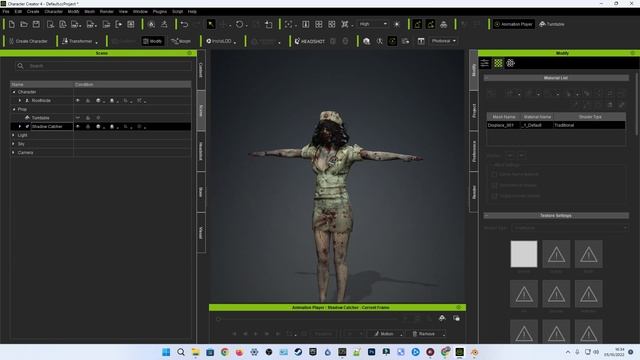Toggle visibility eye of RootNode row

click(78, 100)
